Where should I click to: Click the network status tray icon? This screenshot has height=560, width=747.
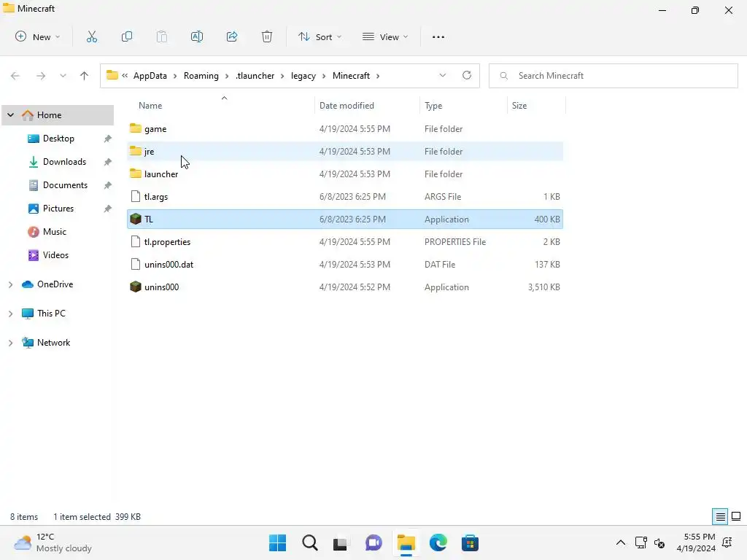click(x=640, y=542)
